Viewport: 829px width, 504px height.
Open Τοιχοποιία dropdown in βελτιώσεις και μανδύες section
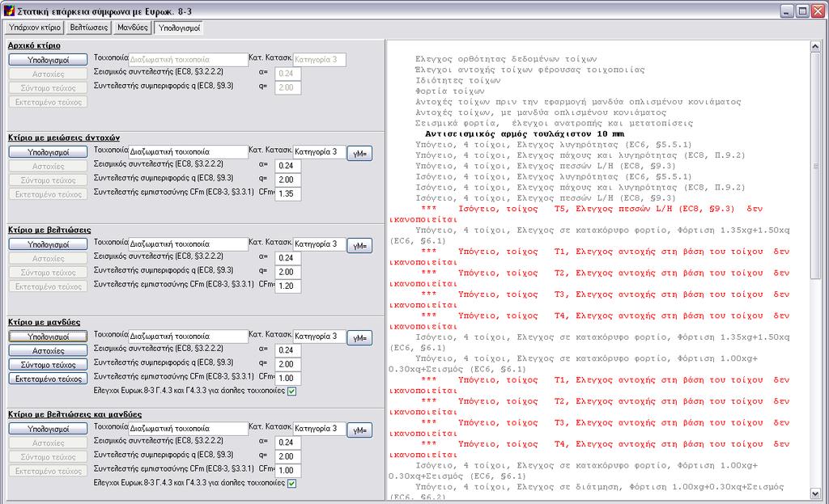click(x=188, y=429)
